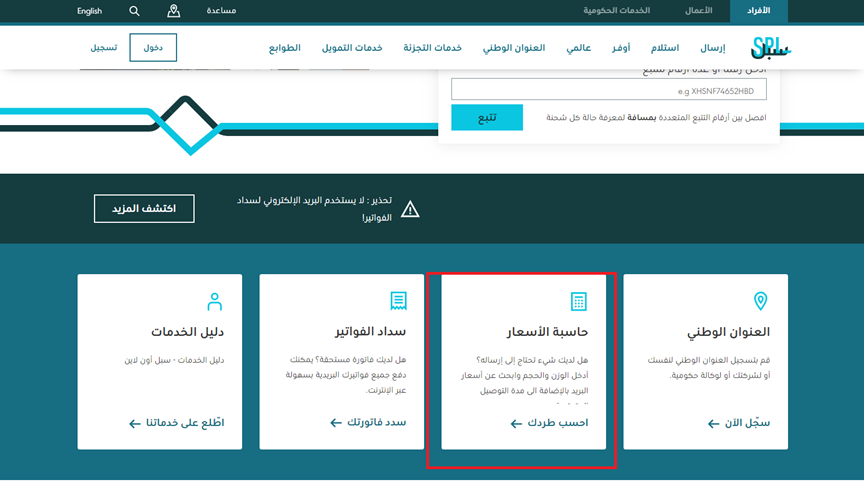
Task: Click the SPL logo in the header
Action: [x=769, y=47]
